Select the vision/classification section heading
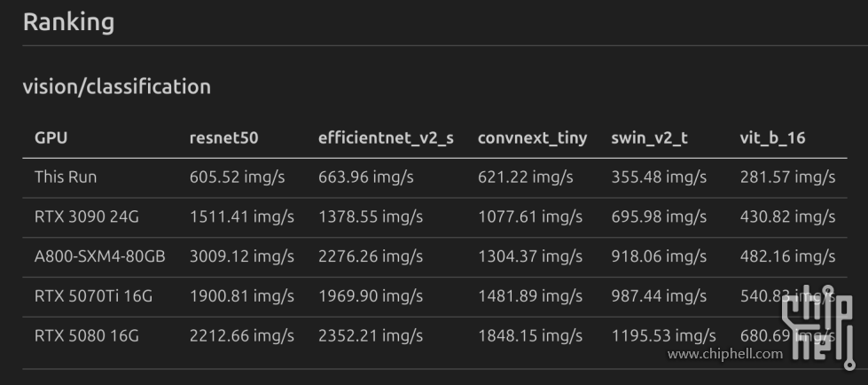 116,87
